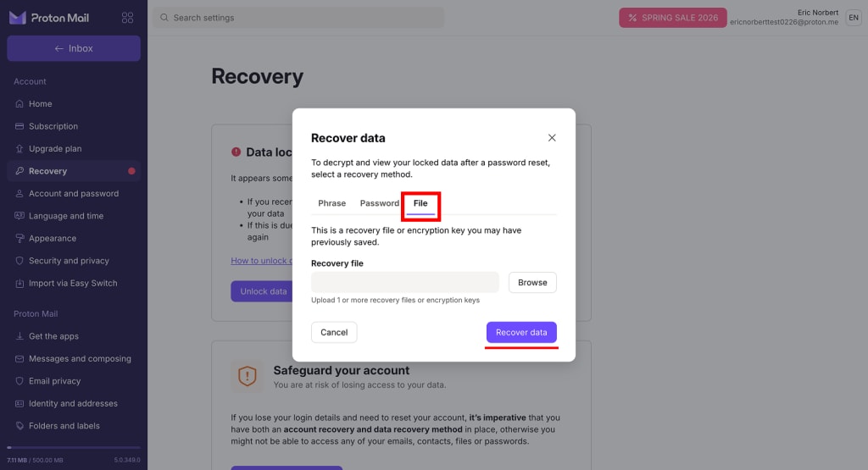Click the Import via Easy Switch icon
Image resolution: width=868 pixels, height=470 pixels.
coord(19,284)
